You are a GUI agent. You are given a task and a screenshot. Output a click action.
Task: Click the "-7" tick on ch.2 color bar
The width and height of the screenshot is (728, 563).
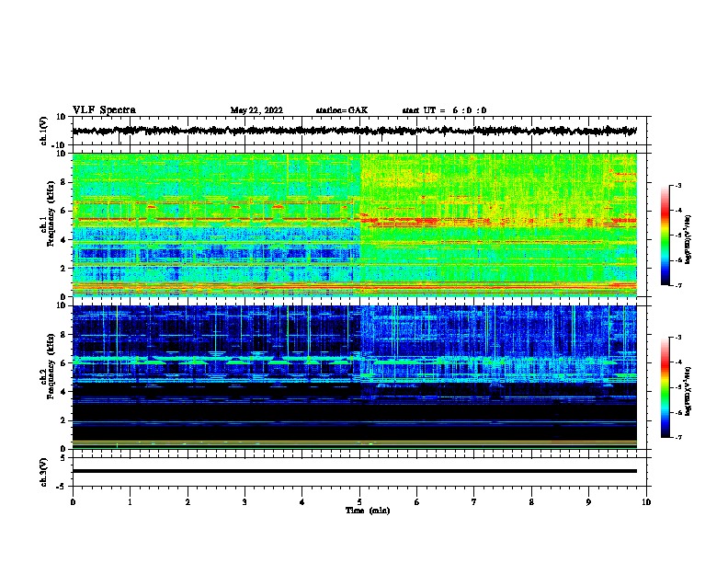677,437
